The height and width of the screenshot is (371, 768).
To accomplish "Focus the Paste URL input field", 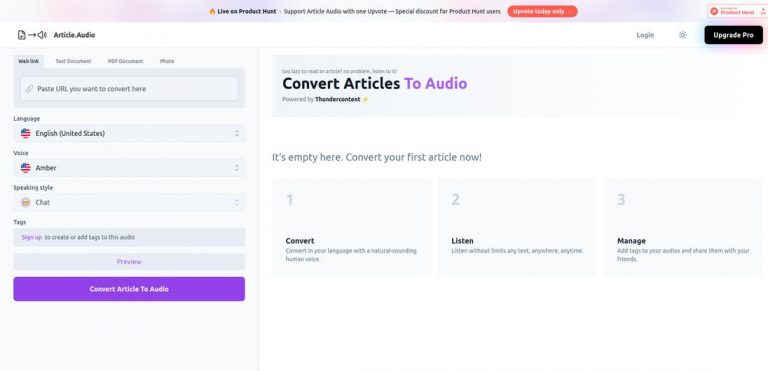I will [x=129, y=89].
